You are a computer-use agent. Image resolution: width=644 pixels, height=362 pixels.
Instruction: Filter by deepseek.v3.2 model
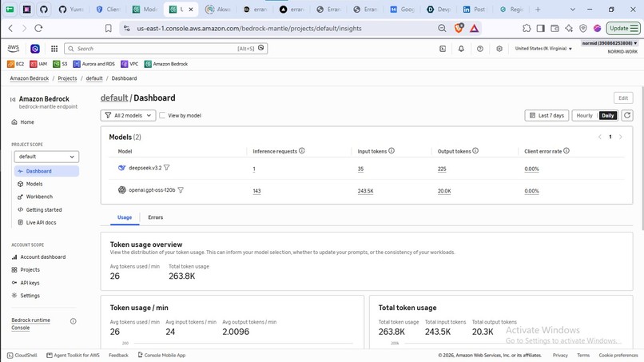click(166, 168)
